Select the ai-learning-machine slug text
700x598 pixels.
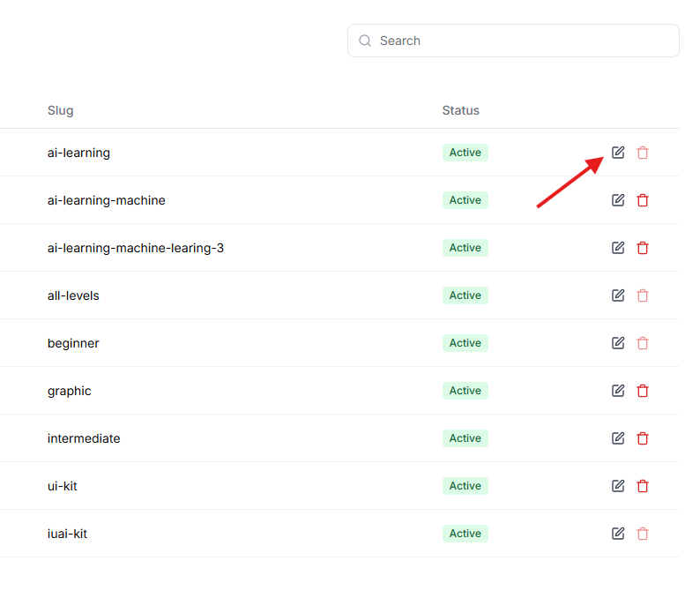pos(107,200)
